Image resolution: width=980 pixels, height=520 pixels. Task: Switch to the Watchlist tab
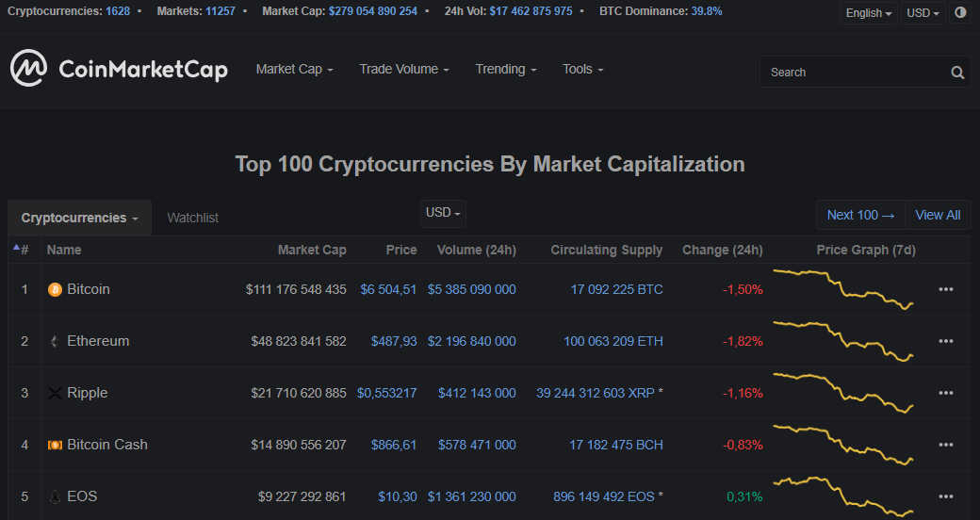[192, 219]
